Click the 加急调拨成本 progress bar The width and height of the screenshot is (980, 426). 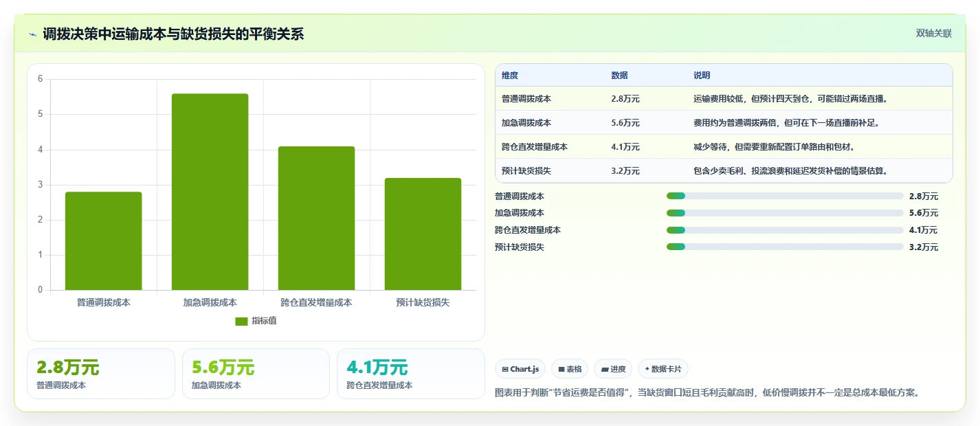click(x=785, y=213)
